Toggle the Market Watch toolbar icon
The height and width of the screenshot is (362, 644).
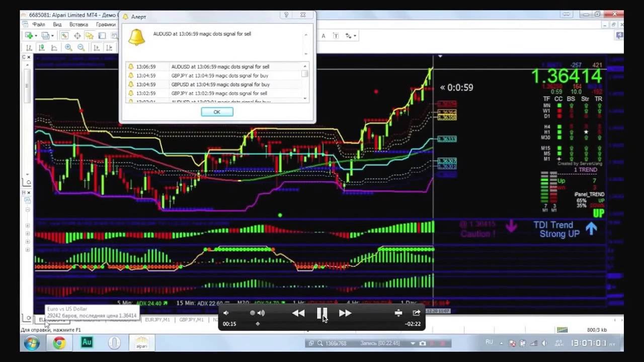[64, 36]
